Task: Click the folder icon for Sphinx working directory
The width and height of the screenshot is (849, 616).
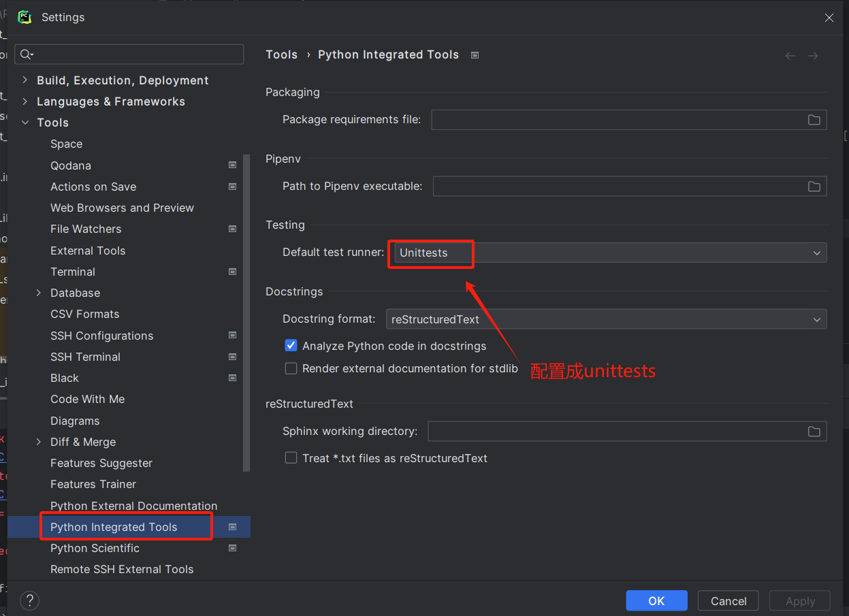Action: click(814, 432)
